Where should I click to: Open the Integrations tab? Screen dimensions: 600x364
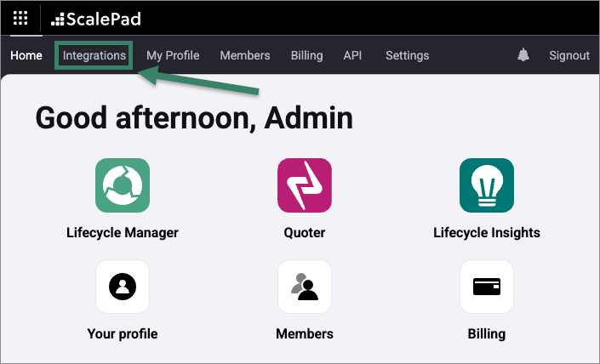click(x=94, y=55)
